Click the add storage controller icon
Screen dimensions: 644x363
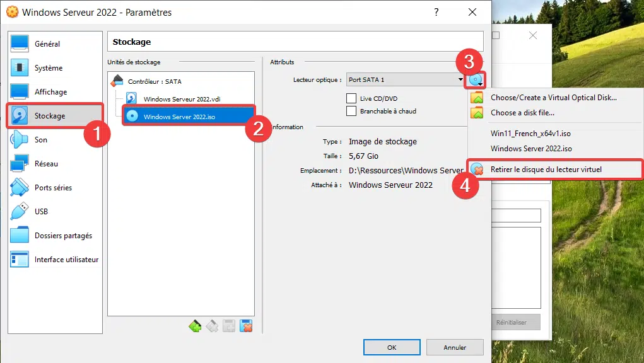pos(195,326)
